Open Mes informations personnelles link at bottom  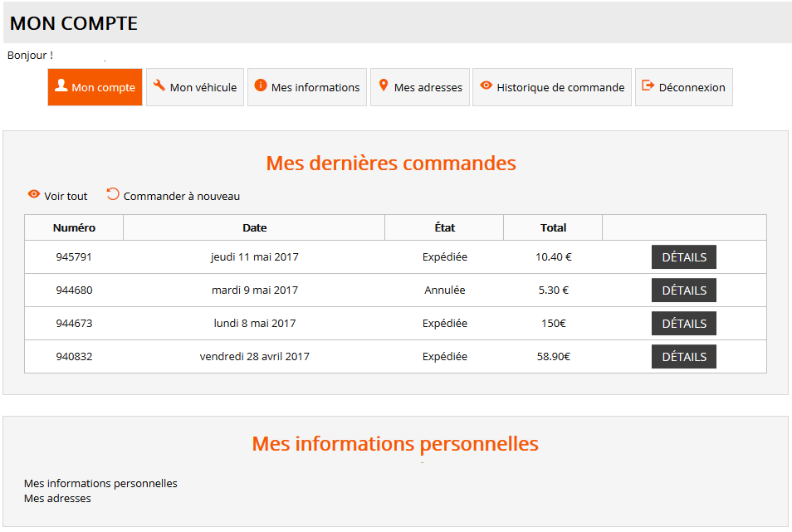tap(100, 484)
